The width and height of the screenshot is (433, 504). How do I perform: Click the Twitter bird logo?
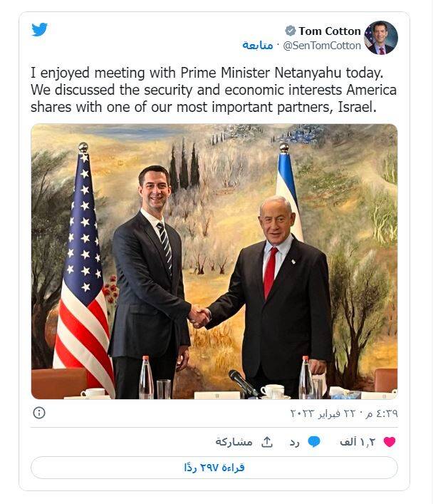click(x=40, y=29)
